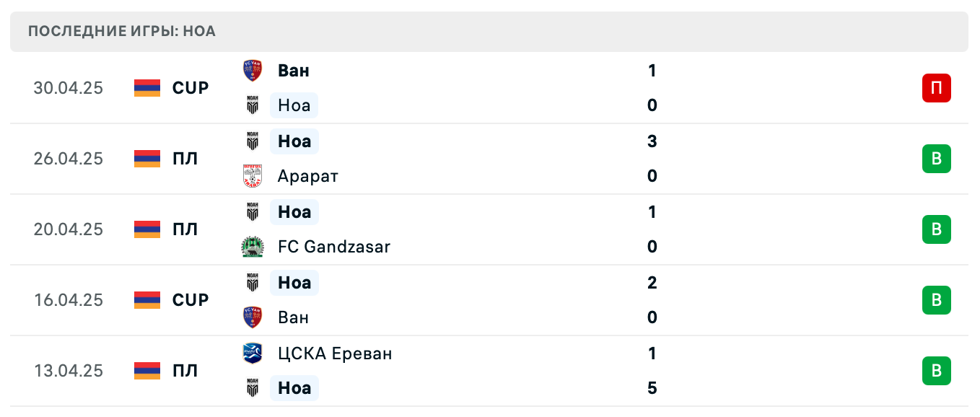Click the В result icon on 16.04.25
The image size is (980, 417).
[x=937, y=300]
